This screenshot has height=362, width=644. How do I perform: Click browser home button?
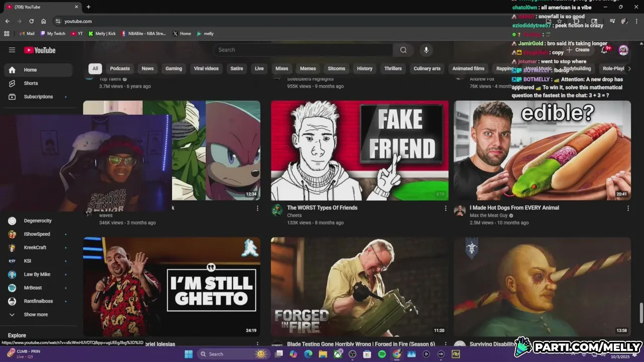tap(44, 21)
